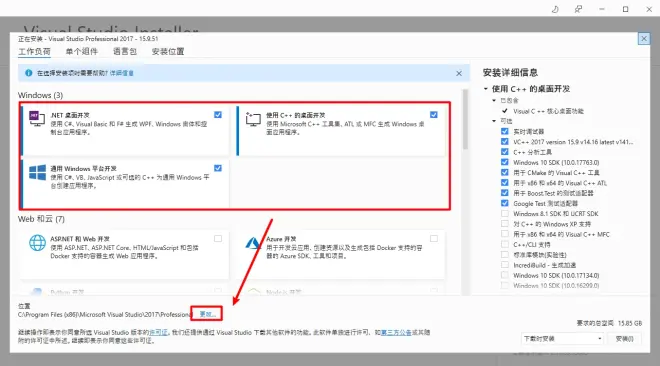Image resolution: width=660 pixels, height=366 pixels.
Task: Switch to the 单个组件 tab
Action: (x=82, y=51)
